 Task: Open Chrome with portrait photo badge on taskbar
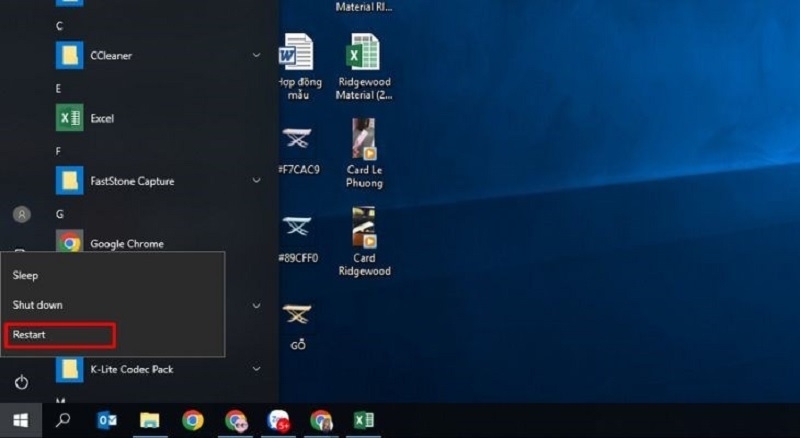click(x=321, y=421)
